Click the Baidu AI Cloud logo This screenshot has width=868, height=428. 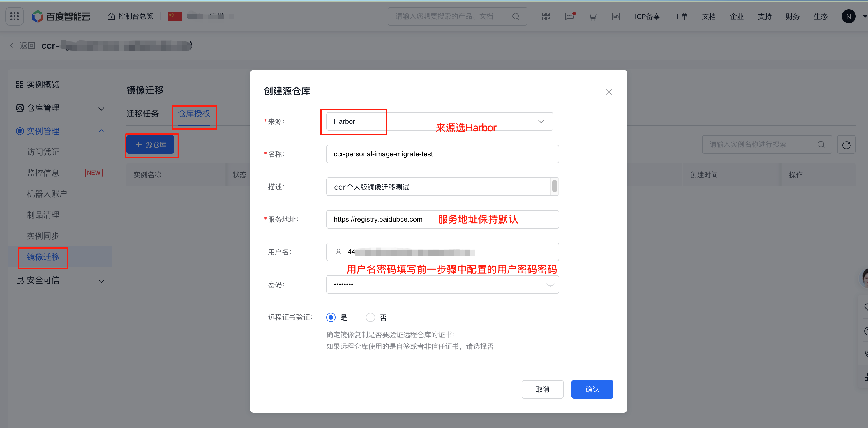pyautogui.click(x=61, y=16)
